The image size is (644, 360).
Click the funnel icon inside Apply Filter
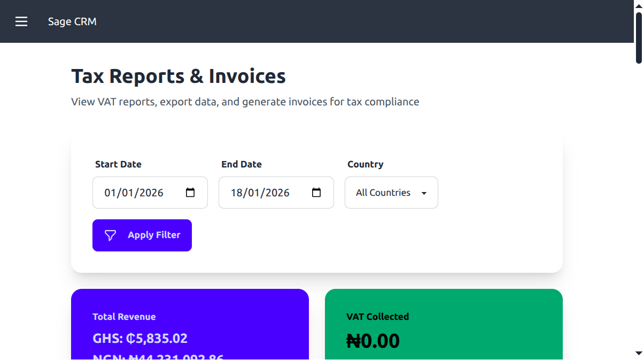pos(110,235)
